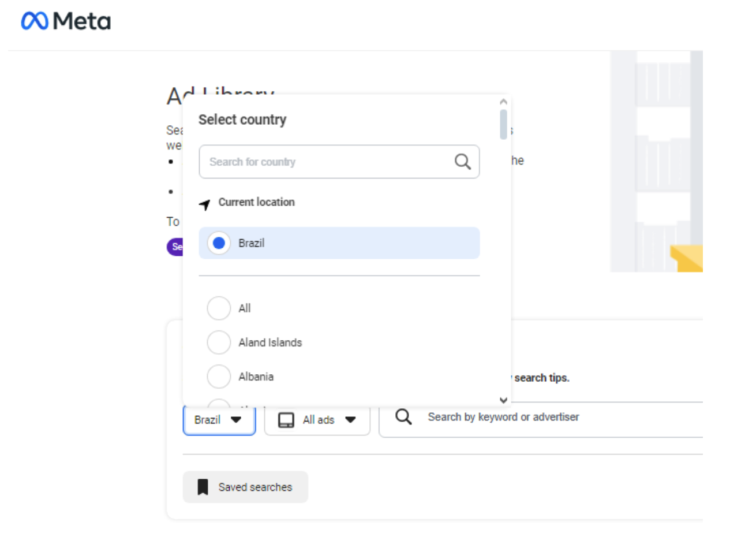Open the search tips link
756x544 pixels.
(x=541, y=378)
